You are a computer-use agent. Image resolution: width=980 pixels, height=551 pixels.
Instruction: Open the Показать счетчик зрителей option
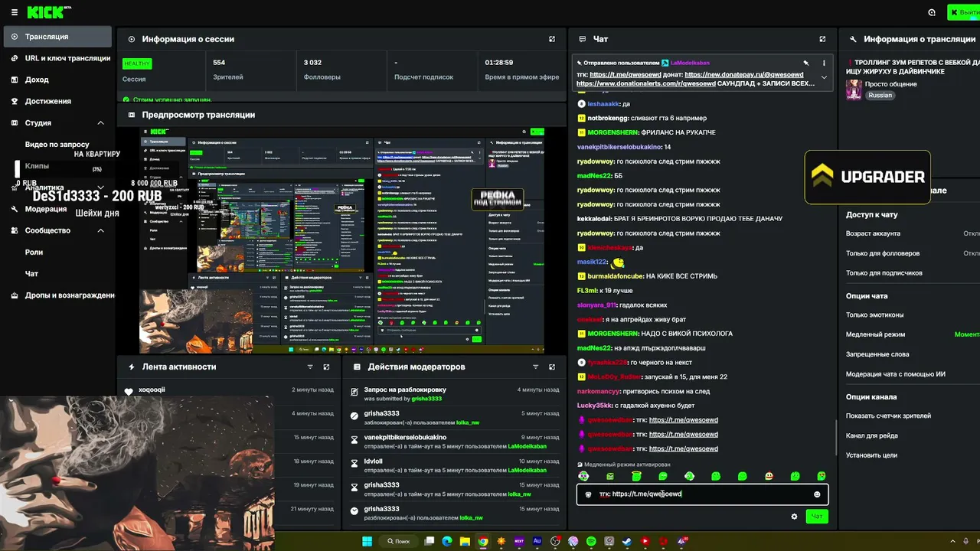(888, 416)
